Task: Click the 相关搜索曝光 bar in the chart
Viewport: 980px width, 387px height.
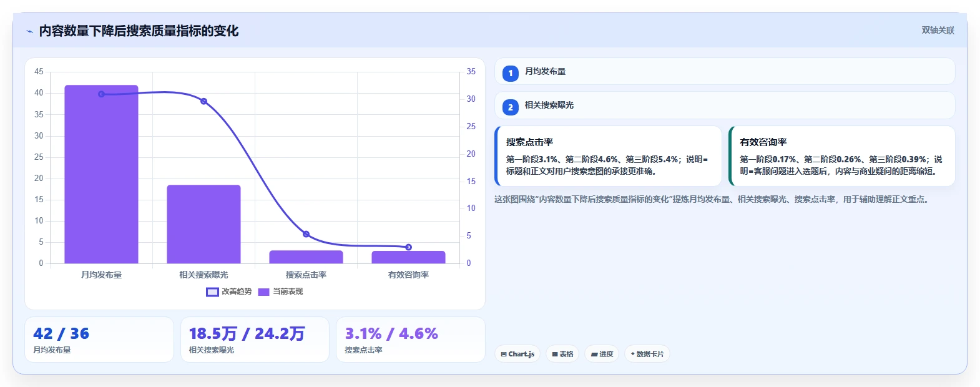Action: tap(203, 224)
